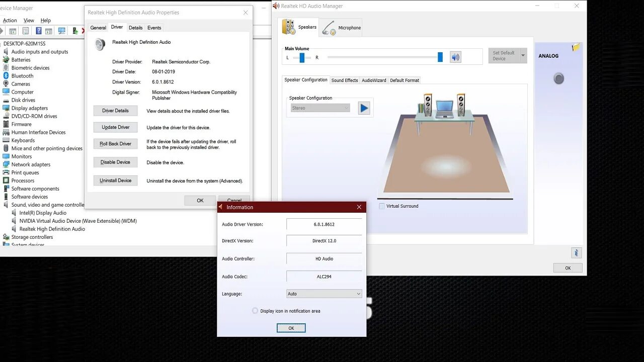Click the Update Driver button
Screen dimensions: 644x362
click(x=115, y=127)
